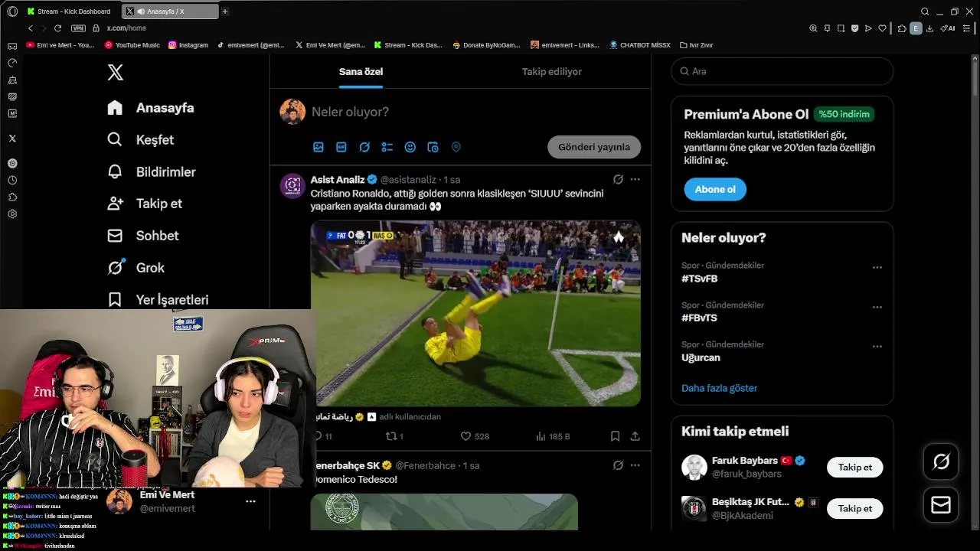Reload the current page
The height and width of the screenshot is (551, 980).
pyautogui.click(x=57, y=28)
